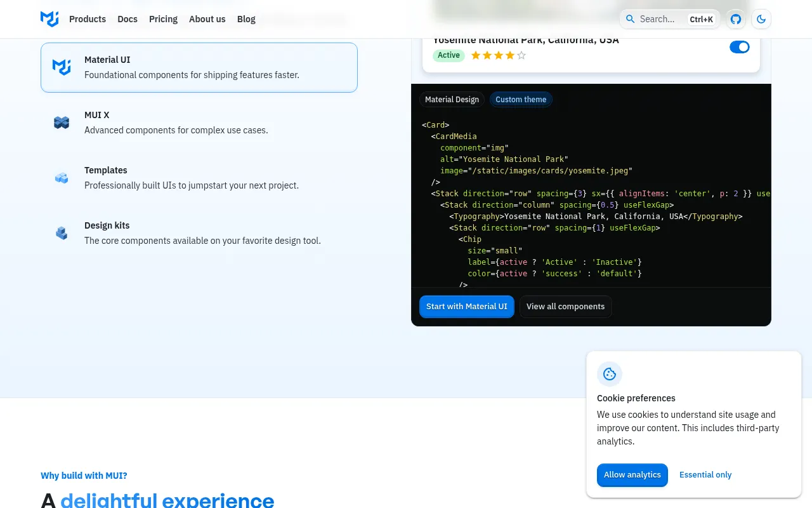This screenshot has height=508, width=812.
Task: Select the Templates product item
Action: tap(199, 178)
